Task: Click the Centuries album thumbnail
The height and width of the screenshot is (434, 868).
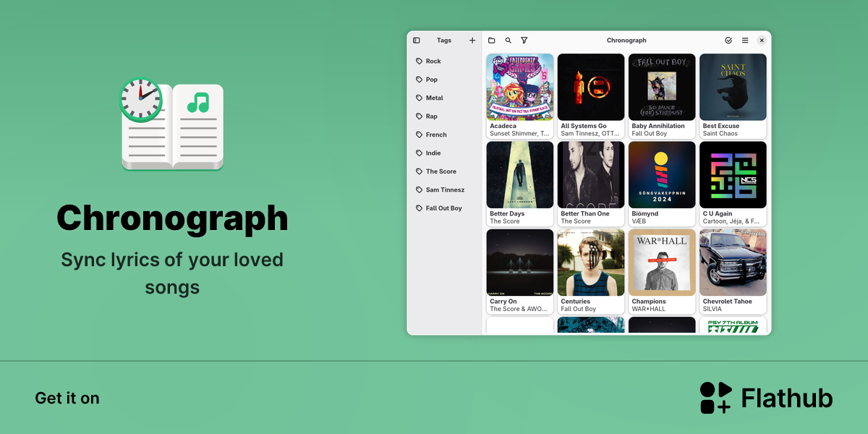Action: (591, 263)
